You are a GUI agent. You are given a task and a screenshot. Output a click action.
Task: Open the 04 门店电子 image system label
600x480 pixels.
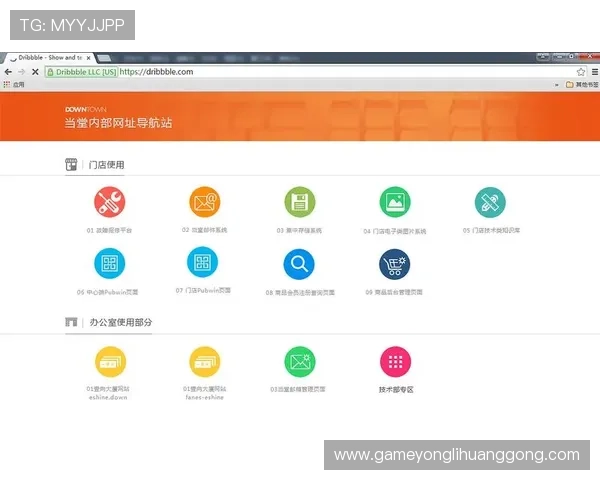pos(395,231)
